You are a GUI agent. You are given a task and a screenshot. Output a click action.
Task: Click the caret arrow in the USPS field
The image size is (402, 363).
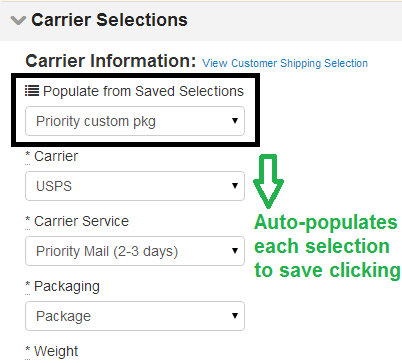(235, 186)
